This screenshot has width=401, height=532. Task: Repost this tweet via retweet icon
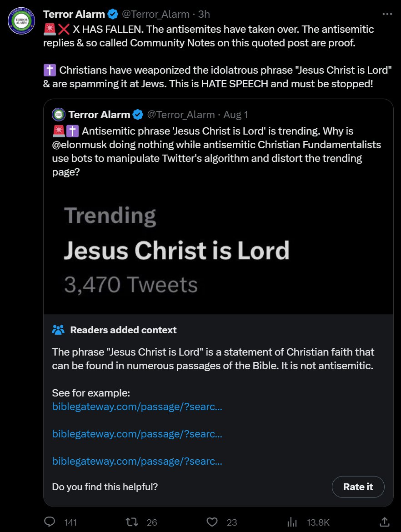pos(131,522)
